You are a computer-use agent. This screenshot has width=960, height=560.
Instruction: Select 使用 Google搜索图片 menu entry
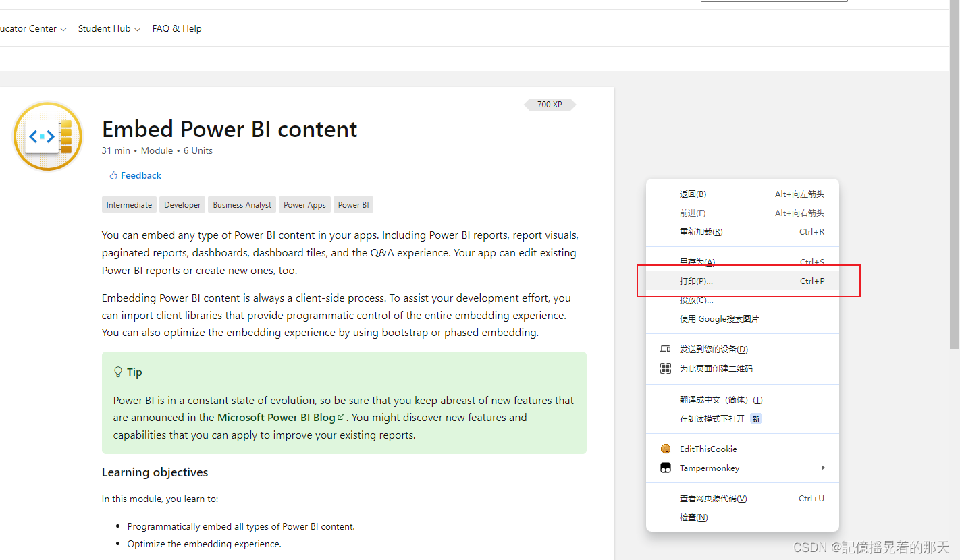(x=743, y=319)
